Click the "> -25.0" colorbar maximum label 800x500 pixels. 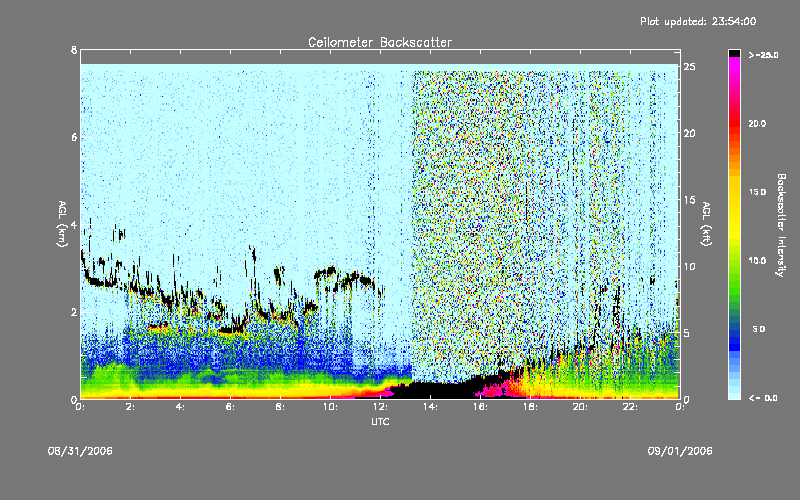(x=763, y=55)
